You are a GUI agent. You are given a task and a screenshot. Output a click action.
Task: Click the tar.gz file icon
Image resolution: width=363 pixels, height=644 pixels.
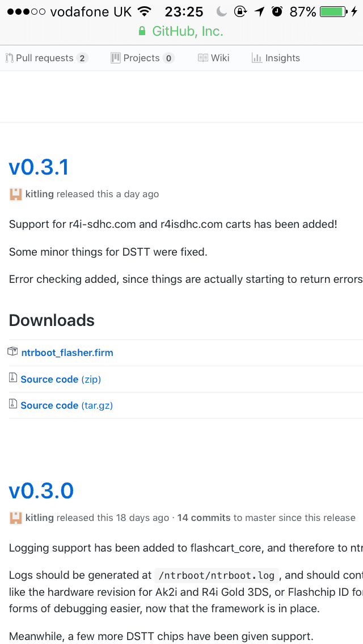[x=13, y=404]
